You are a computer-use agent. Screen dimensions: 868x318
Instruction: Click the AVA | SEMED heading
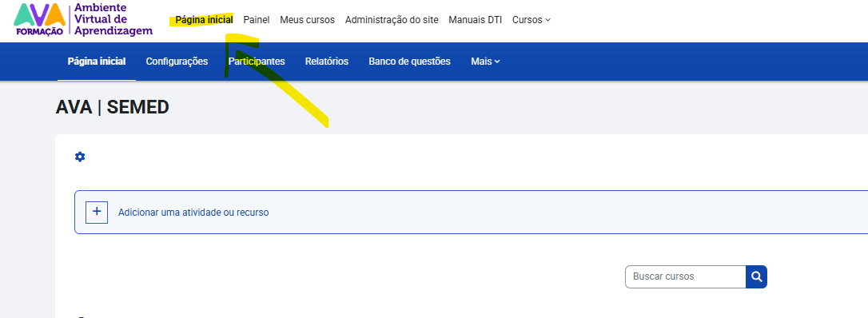(x=113, y=107)
